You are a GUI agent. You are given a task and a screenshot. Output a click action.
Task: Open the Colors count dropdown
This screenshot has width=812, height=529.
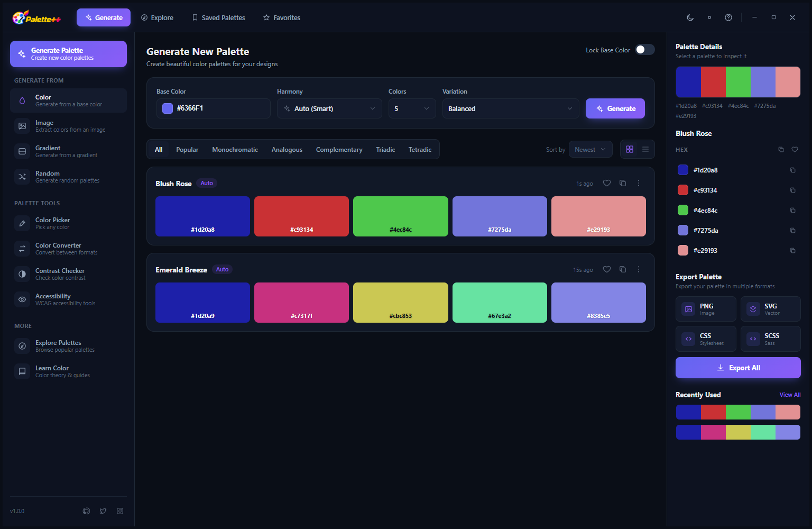[x=412, y=108]
